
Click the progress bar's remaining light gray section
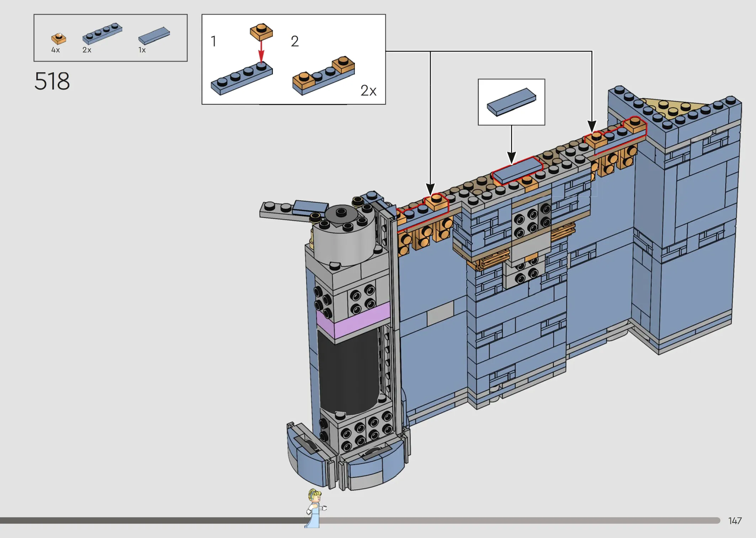click(519, 521)
